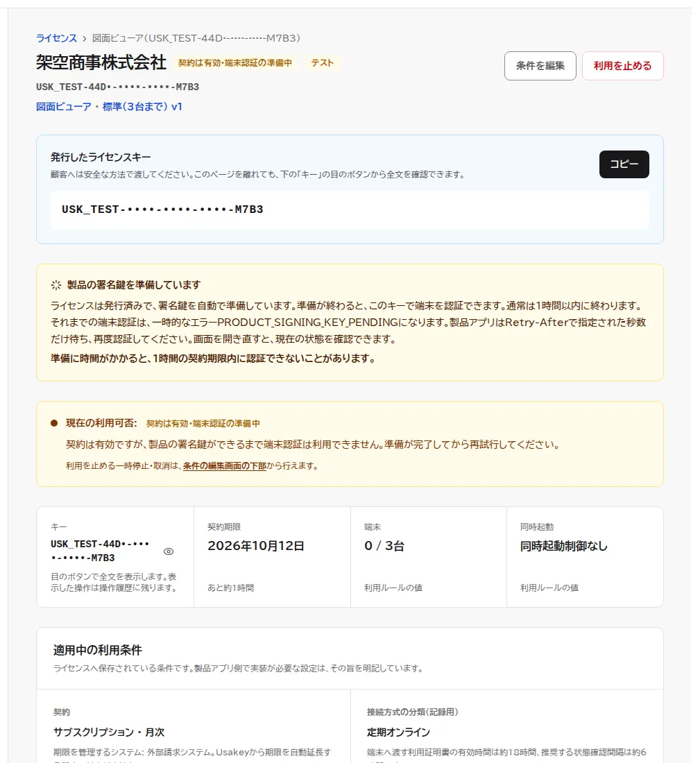Click the テスト badge

[323, 62]
